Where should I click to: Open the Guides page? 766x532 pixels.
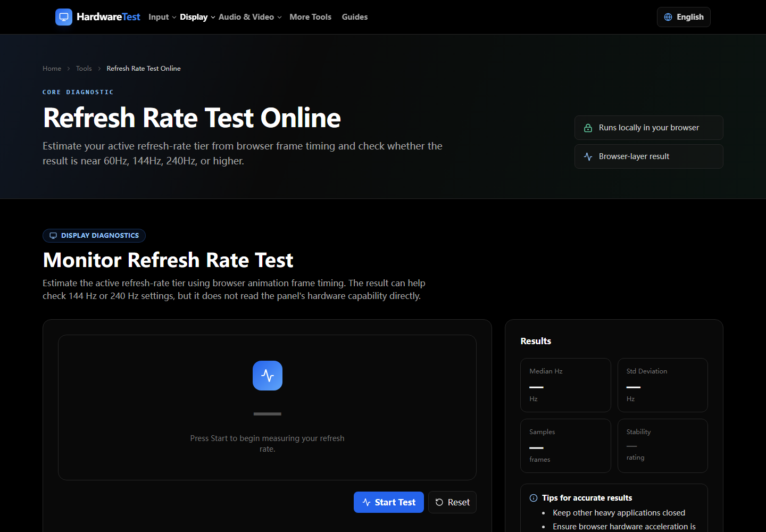355,17
